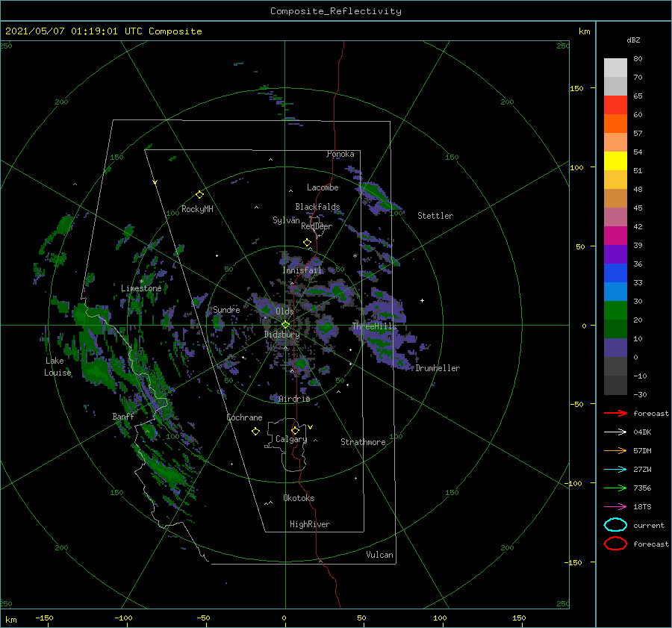Click the Lacombe city label
This screenshot has width=672, height=628.
pyautogui.click(x=323, y=187)
